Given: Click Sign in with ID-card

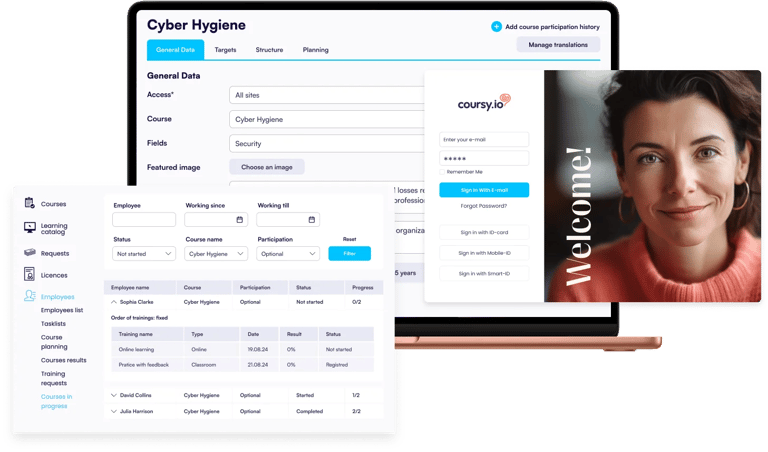Looking at the screenshot, I should [x=484, y=232].
